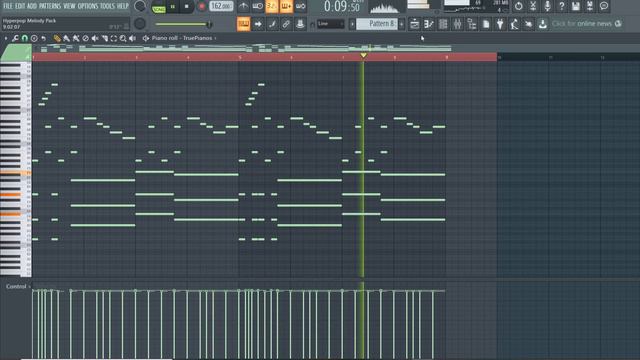640x360 pixels.
Task: Open the mixer icon
Action: point(457,24)
